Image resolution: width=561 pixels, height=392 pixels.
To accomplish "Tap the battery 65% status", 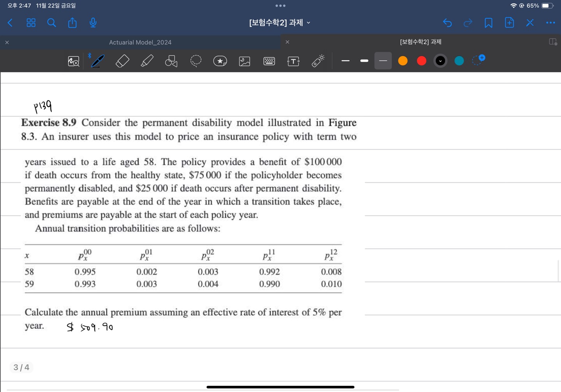I will click(x=540, y=5).
